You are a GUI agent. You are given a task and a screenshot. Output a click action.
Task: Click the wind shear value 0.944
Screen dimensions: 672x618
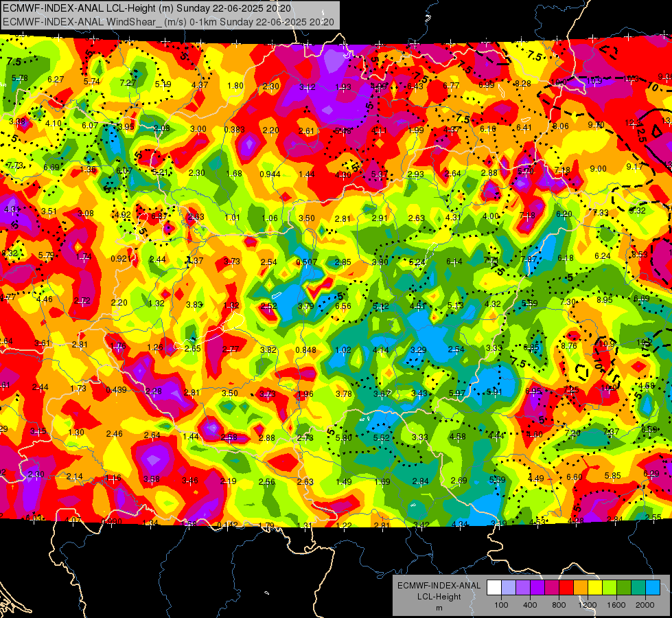(x=270, y=174)
